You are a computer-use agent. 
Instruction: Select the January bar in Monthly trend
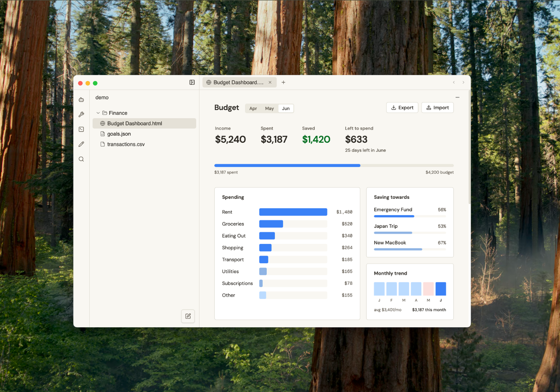379,289
